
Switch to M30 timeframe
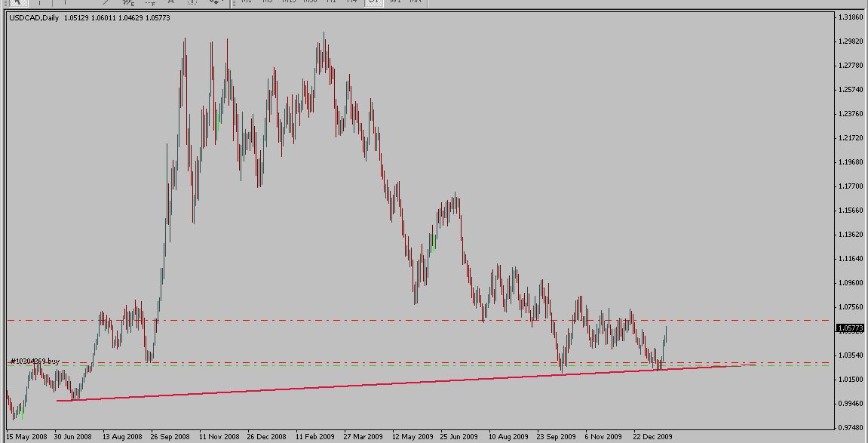tap(310, 2)
